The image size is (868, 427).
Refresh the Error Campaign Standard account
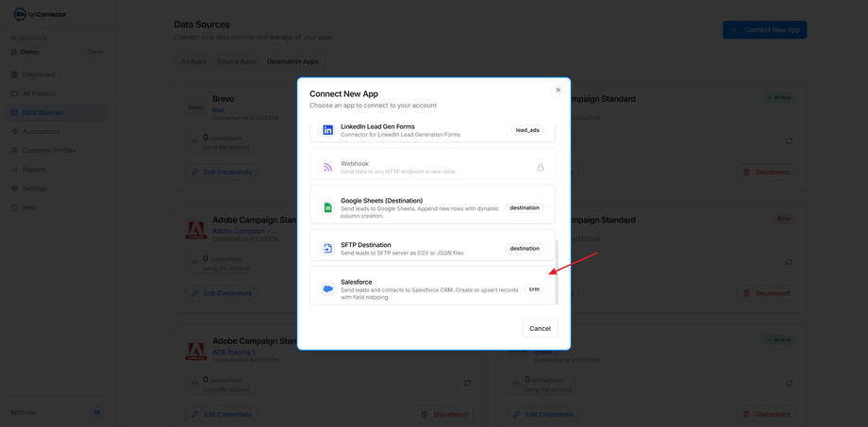pyautogui.click(x=789, y=262)
